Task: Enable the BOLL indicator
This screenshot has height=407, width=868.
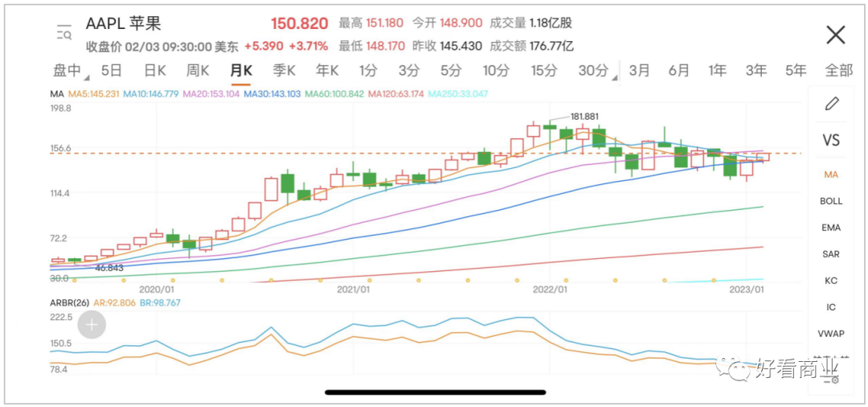Action: [831, 201]
